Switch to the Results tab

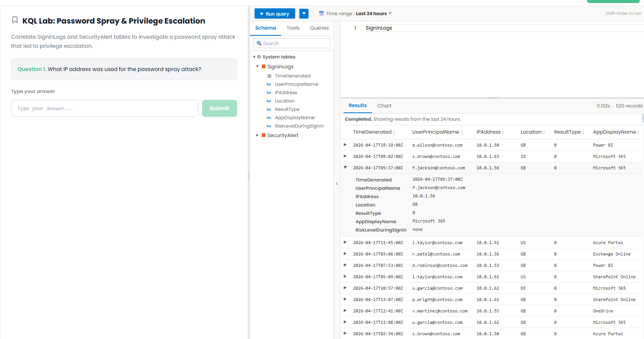point(358,106)
